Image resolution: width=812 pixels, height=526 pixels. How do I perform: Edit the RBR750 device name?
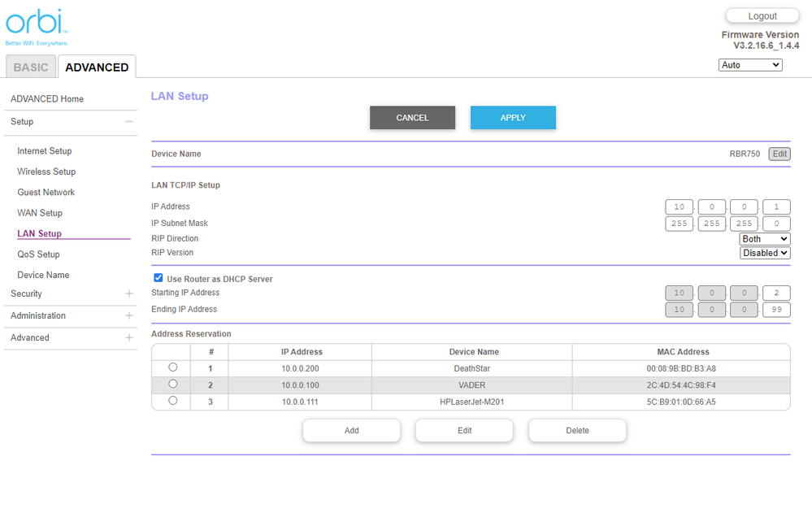tap(779, 154)
